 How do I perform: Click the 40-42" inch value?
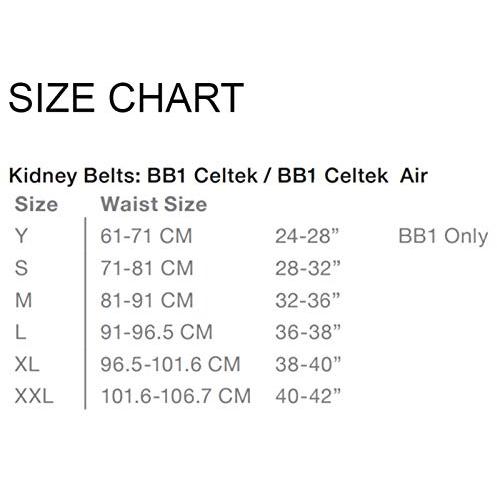pyautogui.click(x=308, y=396)
